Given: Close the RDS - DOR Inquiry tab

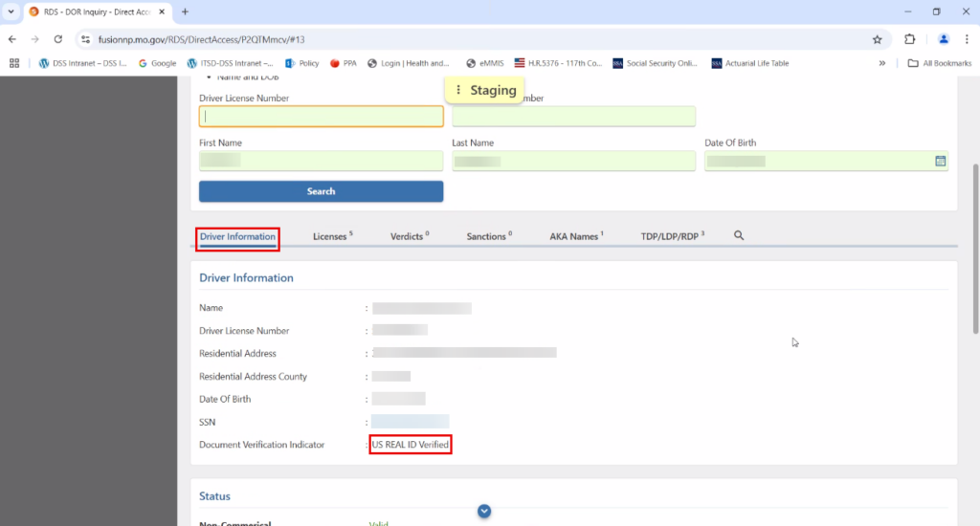Looking at the screenshot, I should pos(162,11).
